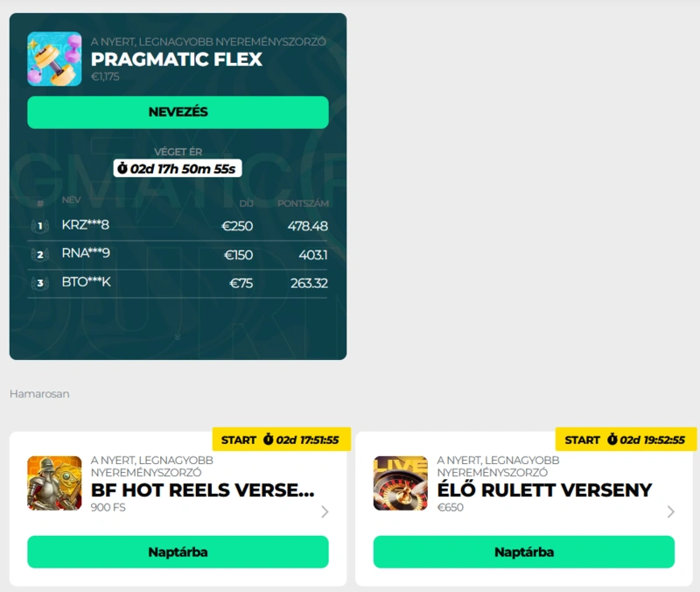The width and height of the screenshot is (700, 592).
Task: Click the Pragmatic Flex tournament game icon
Action: click(54, 59)
